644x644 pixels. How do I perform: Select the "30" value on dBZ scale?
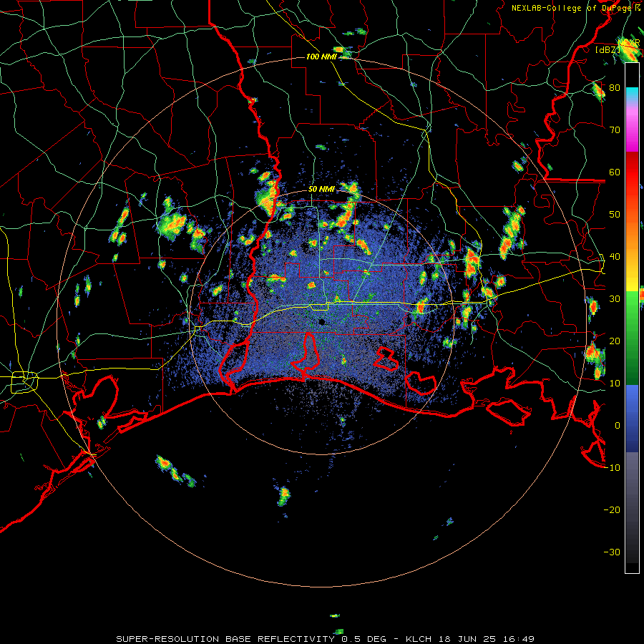(615, 298)
